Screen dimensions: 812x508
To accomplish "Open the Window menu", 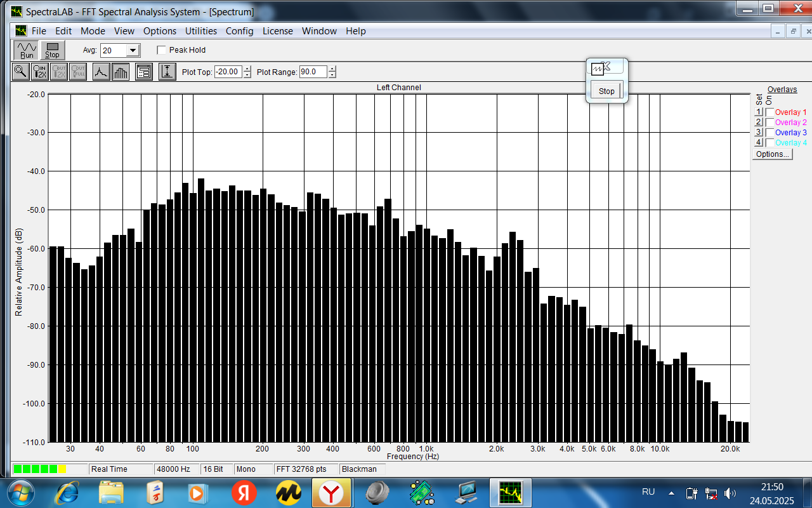I will tap(319, 30).
